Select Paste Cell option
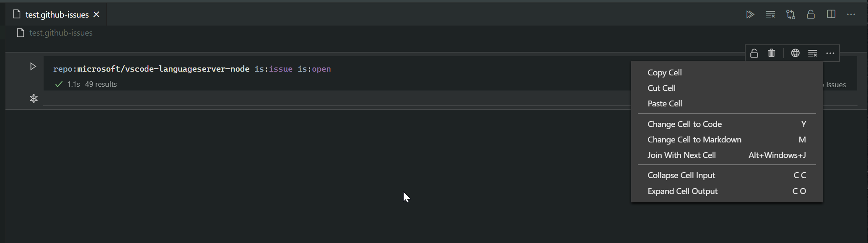The width and height of the screenshot is (868, 243). (664, 103)
